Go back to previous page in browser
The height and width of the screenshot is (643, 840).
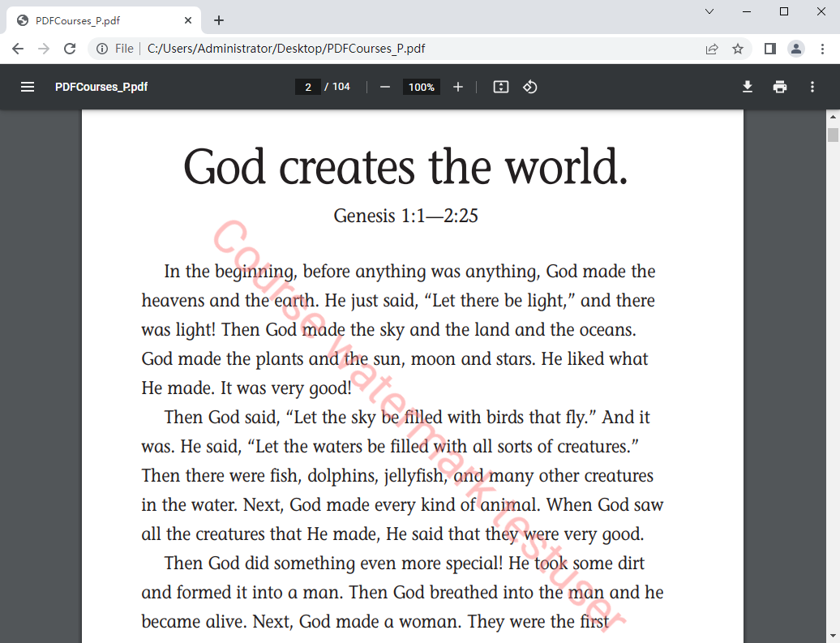click(x=18, y=49)
